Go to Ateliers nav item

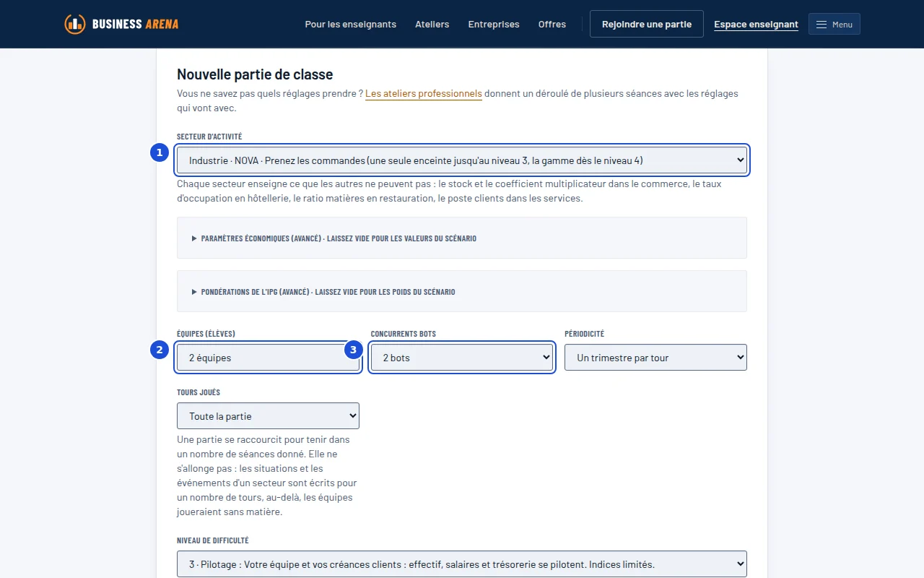432,24
